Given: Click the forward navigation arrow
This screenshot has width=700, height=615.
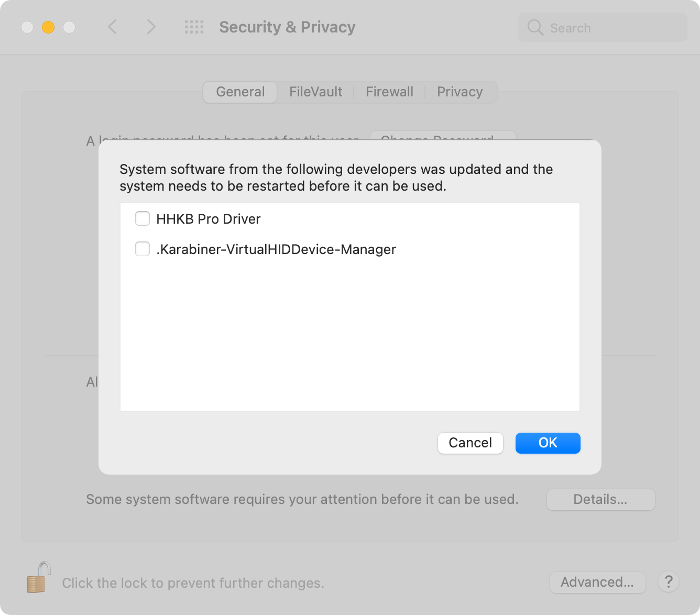Looking at the screenshot, I should coord(151,27).
